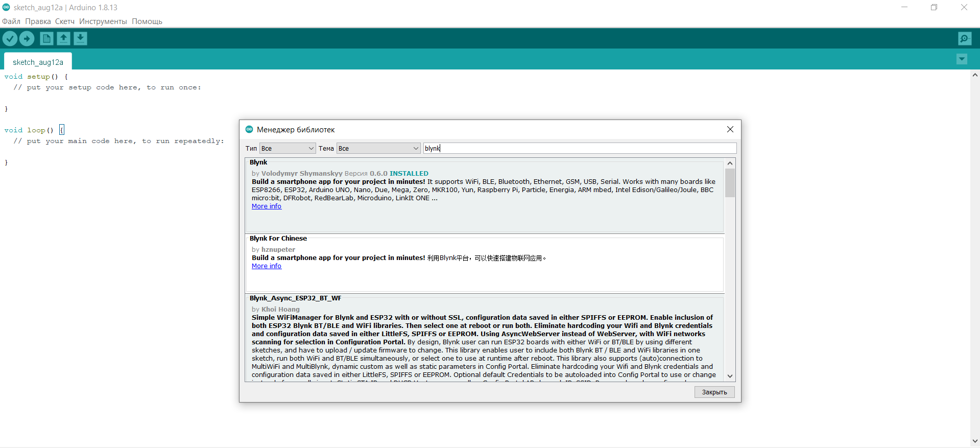This screenshot has width=980, height=448.
Task: Open the Serial Monitor icon
Action: [965, 38]
